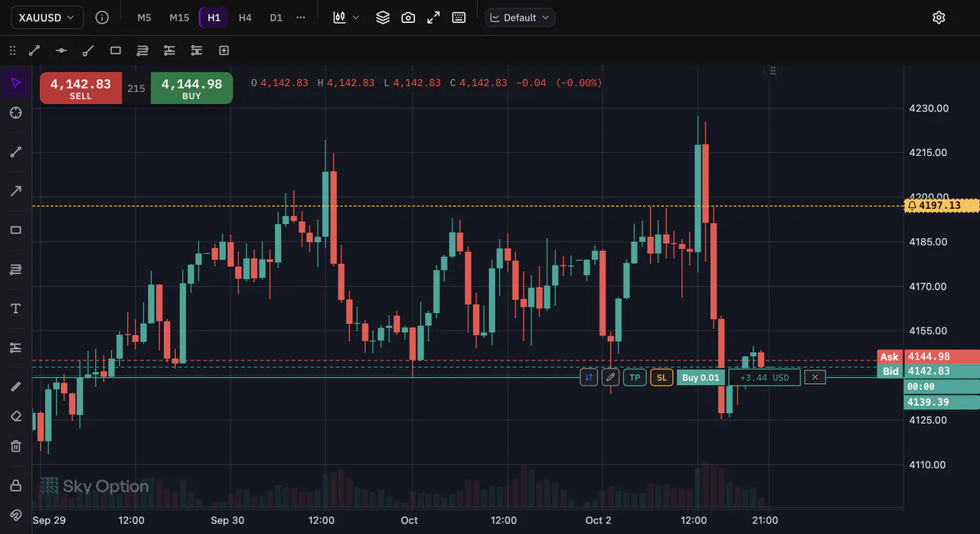Image resolution: width=980 pixels, height=534 pixels.
Task: Switch to the M15 timeframe
Action: (179, 17)
